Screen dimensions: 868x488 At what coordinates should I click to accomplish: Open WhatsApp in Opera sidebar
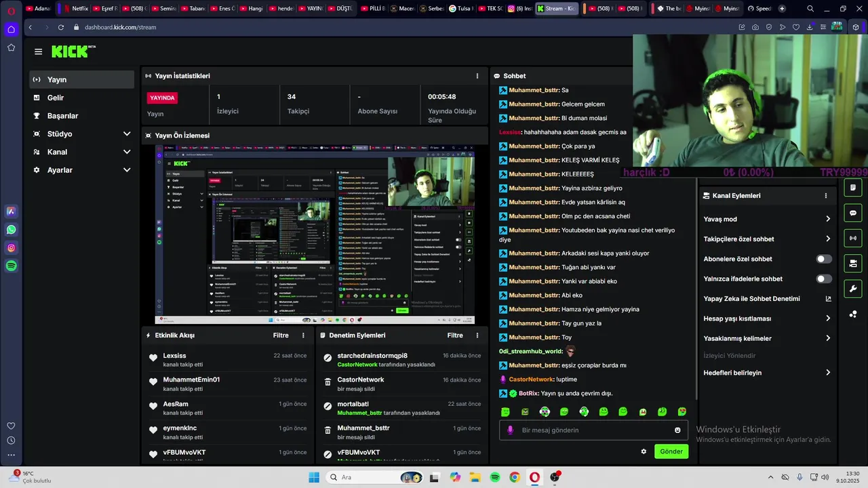[x=11, y=230]
